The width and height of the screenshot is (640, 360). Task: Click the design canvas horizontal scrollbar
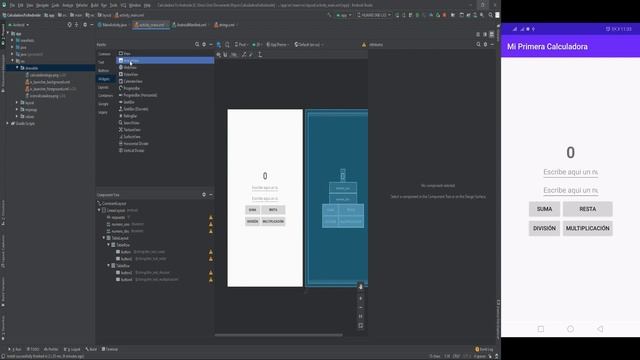click(278, 335)
